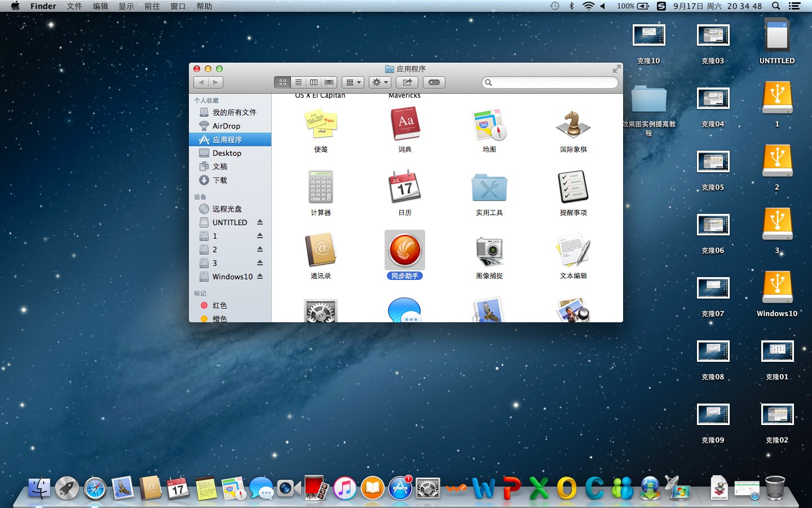
Task: Open 克隆10 screenshot on the desktop
Action: click(x=648, y=35)
